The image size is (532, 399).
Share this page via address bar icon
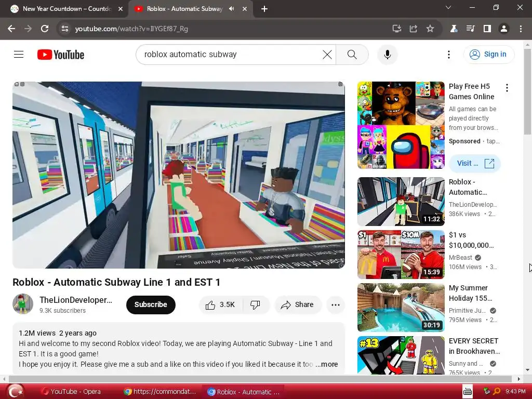pyautogui.click(x=413, y=29)
